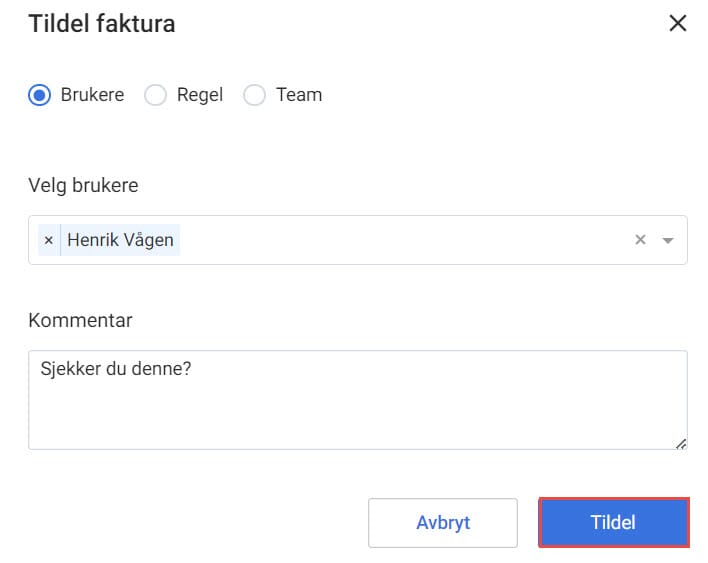Select the Team radio button
Image resolution: width=708 pixels, height=563 pixels.
click(x=254, y=95)
